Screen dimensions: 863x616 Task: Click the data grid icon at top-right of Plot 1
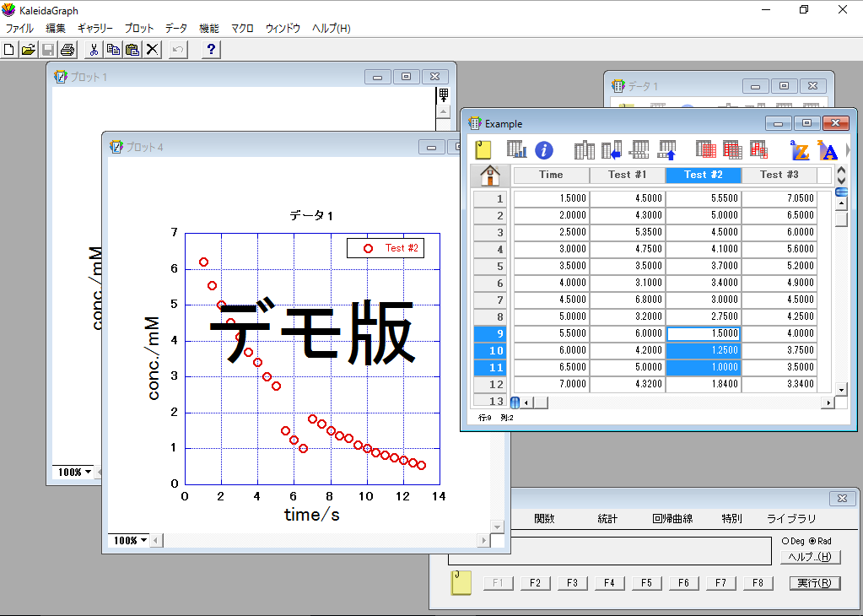tap(443, 95)
